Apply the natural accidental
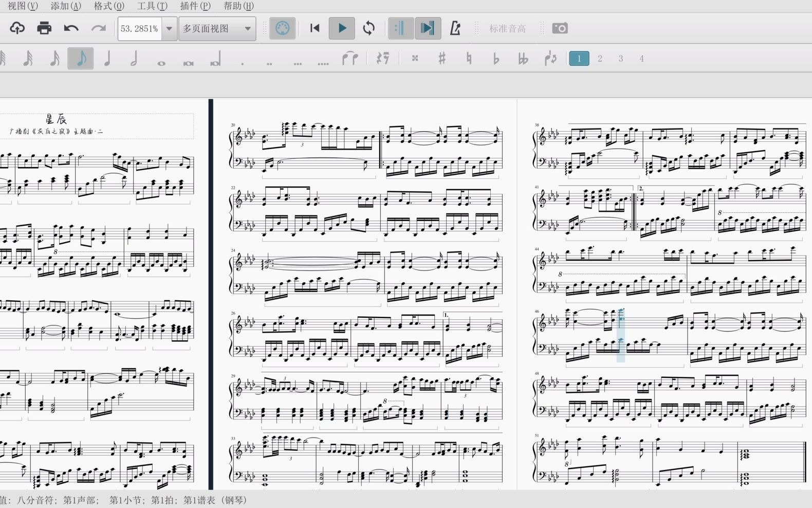Image resolution: width=812 pixels, height=508 pixels. tap(468, 59)
